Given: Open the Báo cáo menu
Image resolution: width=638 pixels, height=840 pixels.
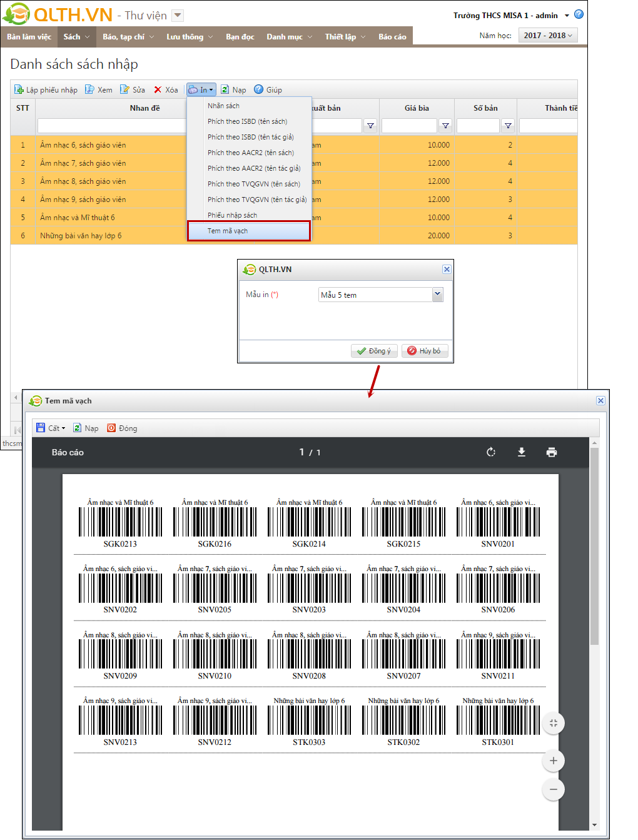Looking at the screenshot, I should pos(392,36).
